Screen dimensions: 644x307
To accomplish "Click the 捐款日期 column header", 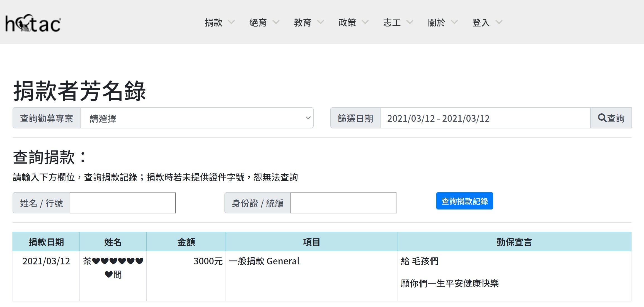I will (46, 242).
